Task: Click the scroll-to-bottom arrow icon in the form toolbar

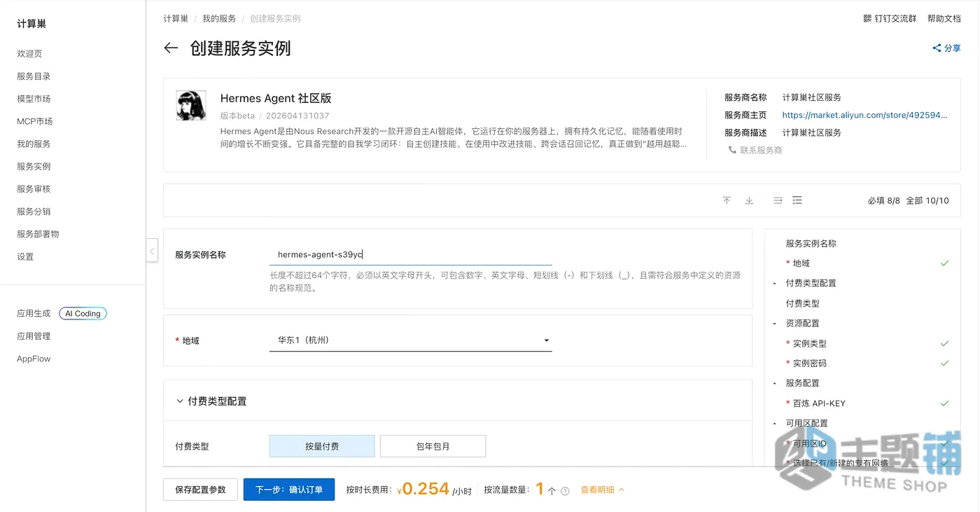Action: pyautogui.click(x=749, y=200)
